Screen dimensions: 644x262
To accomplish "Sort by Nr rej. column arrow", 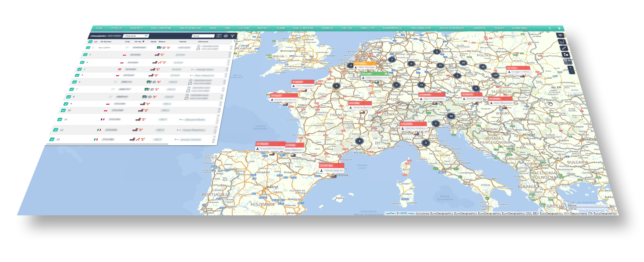I will 144,42.
